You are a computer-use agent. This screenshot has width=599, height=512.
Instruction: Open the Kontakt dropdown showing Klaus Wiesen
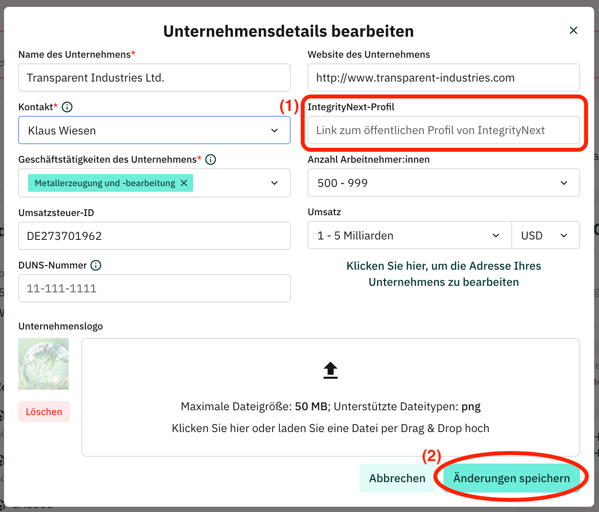coord(154,130)
